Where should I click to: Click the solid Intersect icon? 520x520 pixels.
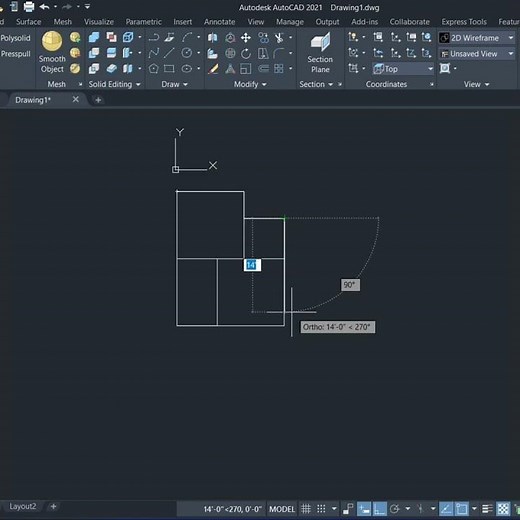(x=94, y=69)
